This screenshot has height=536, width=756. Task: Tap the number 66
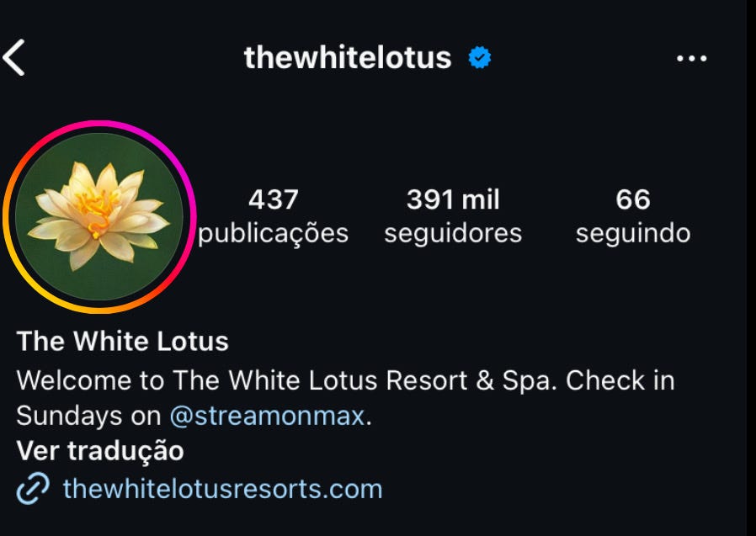pos(633,199)
